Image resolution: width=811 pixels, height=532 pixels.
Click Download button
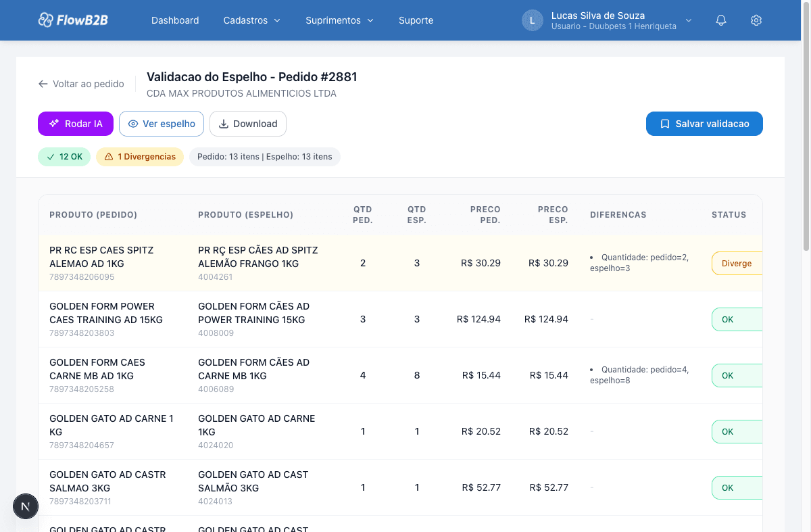pos(248,124)
